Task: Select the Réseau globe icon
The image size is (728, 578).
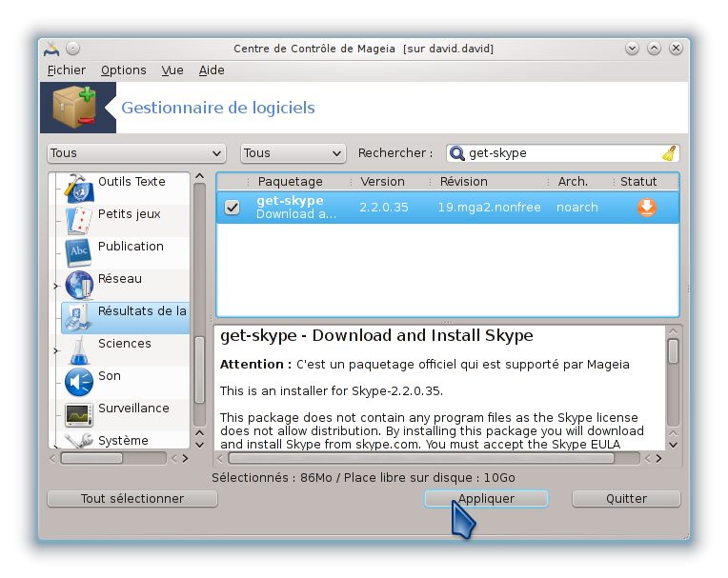Action: (79, 285)
